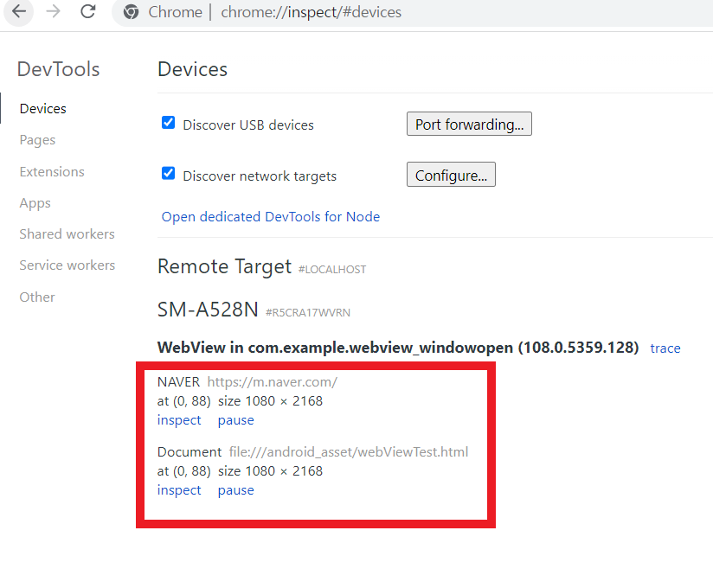
Task: Pause the NAVER page target
Action: point(235,420)
